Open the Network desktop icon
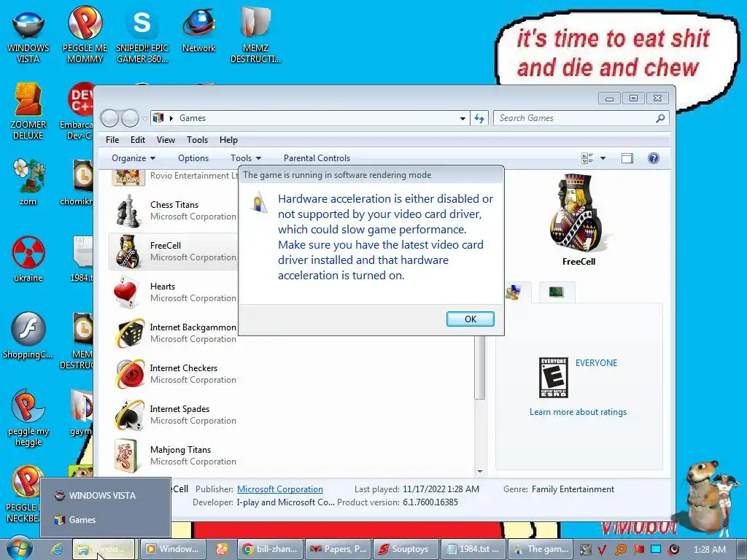Viewport: 747px width, 560px height. click(x=198, y=29)
